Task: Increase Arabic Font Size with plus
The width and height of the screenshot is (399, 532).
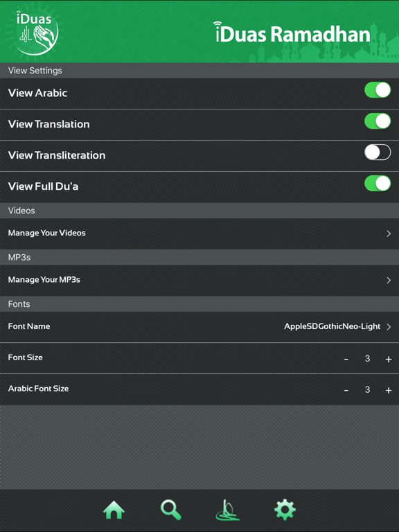Action: [x=389, y=390]
